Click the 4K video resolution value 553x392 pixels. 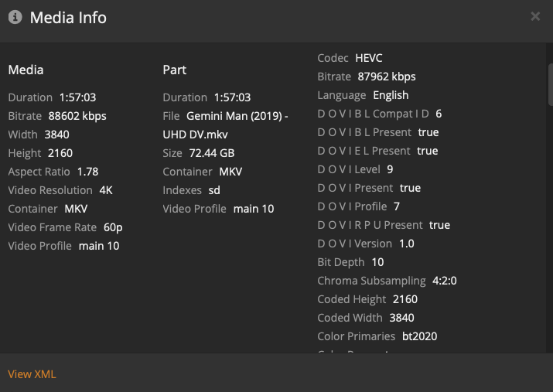(106, 190)
